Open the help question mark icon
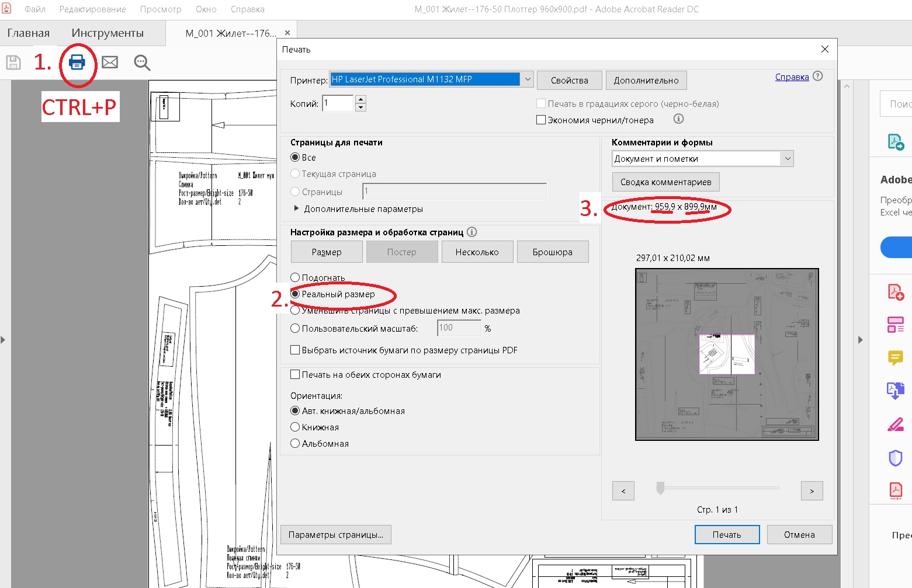The image size is (912, 588). (x=818, y=76)
